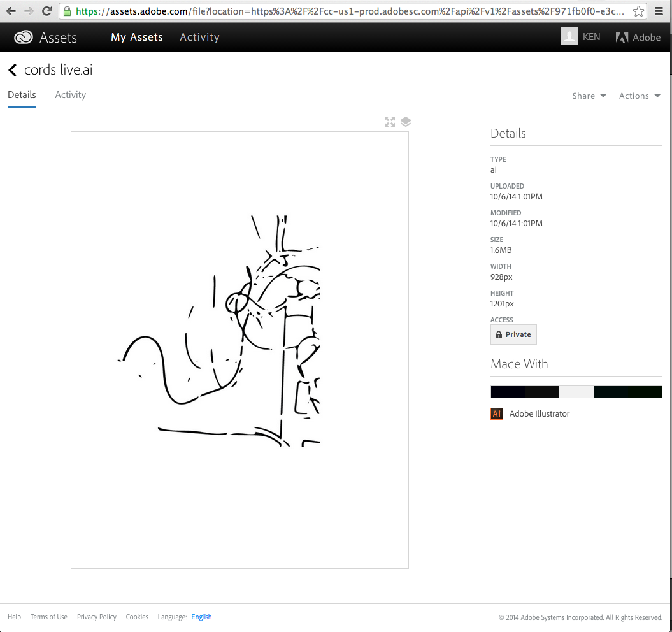Go back in browser history
The height and width of the screenshot is (632, 672).
click(11, 11)
